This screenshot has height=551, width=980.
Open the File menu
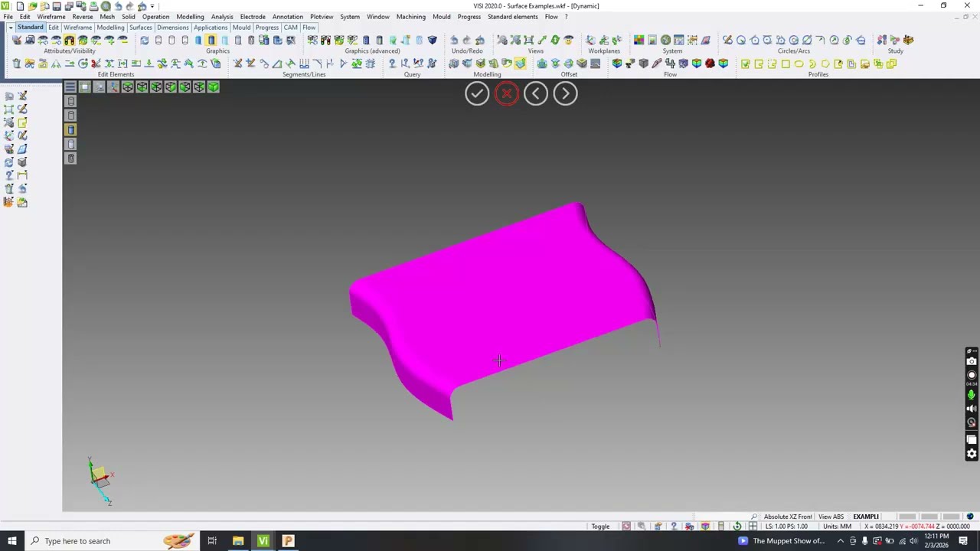coord(8,17)
